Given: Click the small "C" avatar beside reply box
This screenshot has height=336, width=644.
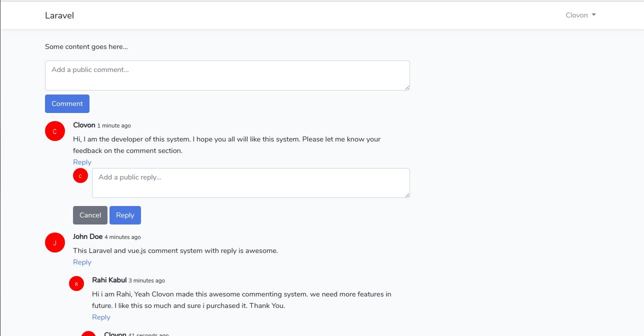Looking at the screenshot, I should [80, 175].
